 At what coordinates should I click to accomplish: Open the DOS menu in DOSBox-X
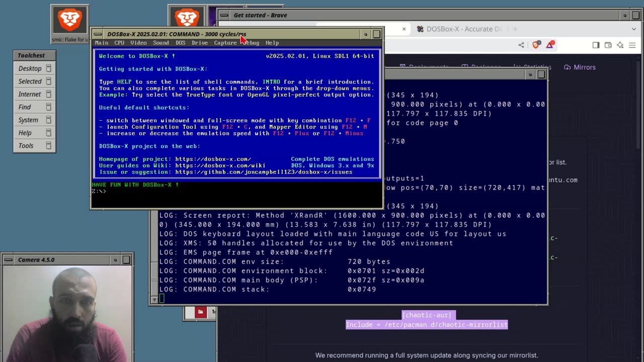pyautogui.click(x=180, y=43)
